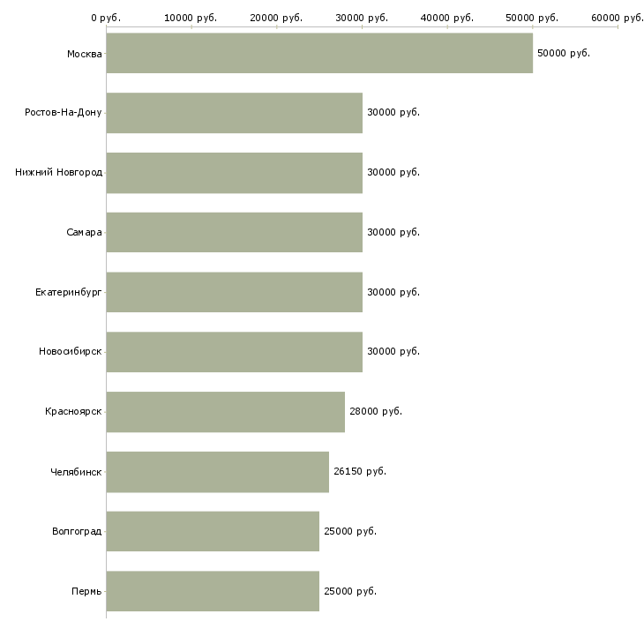Select the Нижний Новгород bar
Viewport: 644px width, 644px height.
click(234, 173)
